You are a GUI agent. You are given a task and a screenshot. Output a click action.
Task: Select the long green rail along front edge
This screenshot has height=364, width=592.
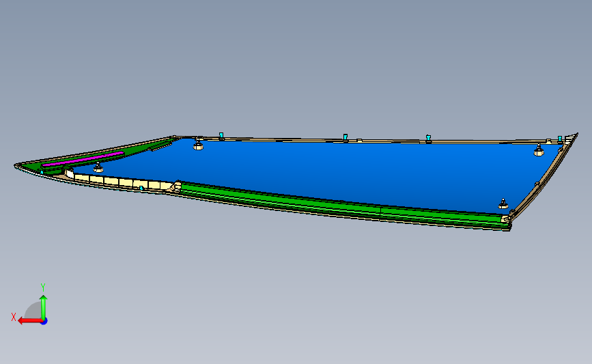[346, 206]
